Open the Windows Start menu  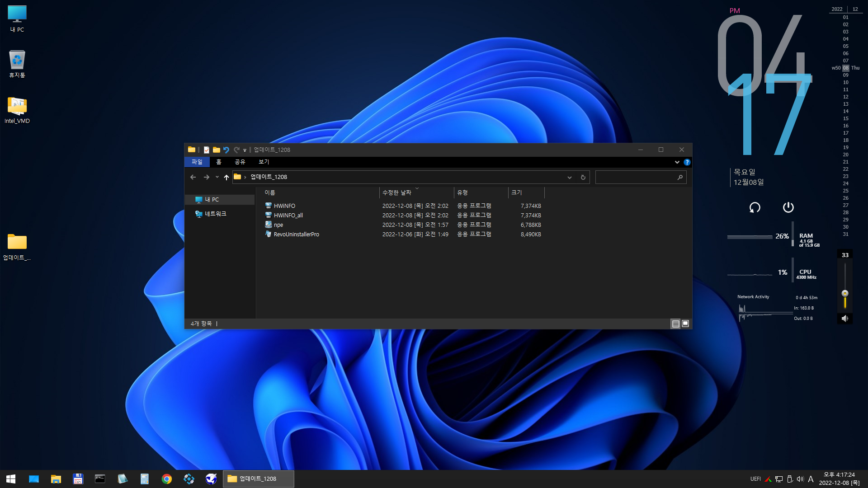pyautogui.click(x=11, y=479)
